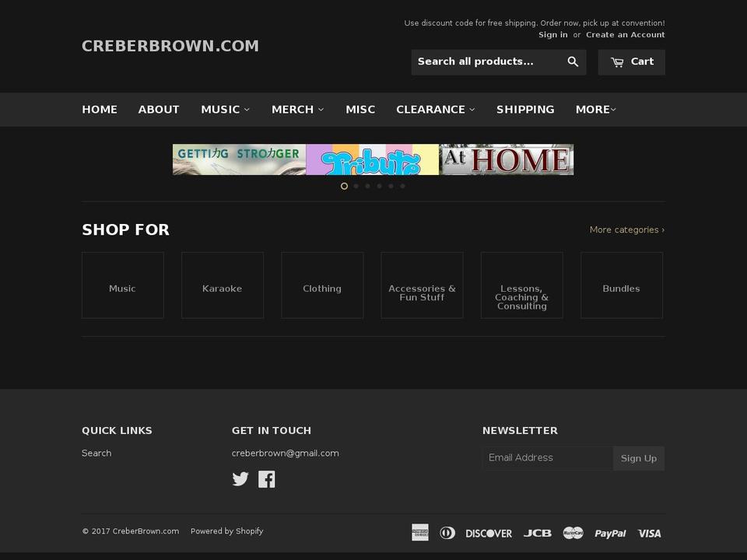Viewport: 747px width, 560px height.
Task: Click the creberbrown@gmail.com email link
Action: pyautogui.click(x=285, y=453)
